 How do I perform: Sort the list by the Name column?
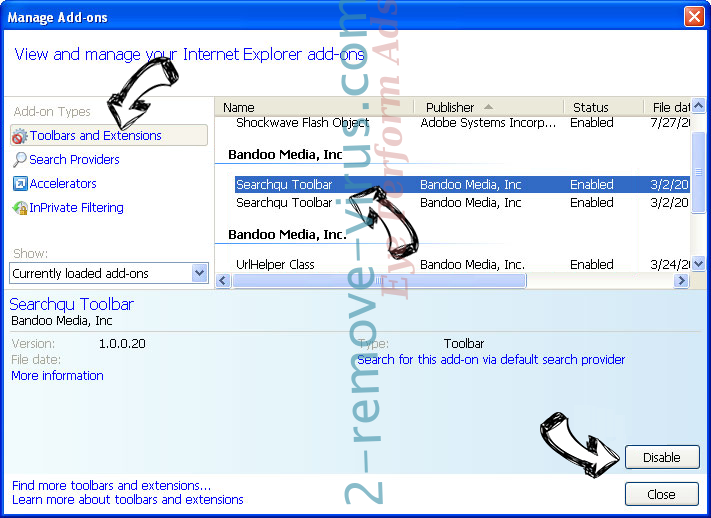pos(314,108)
